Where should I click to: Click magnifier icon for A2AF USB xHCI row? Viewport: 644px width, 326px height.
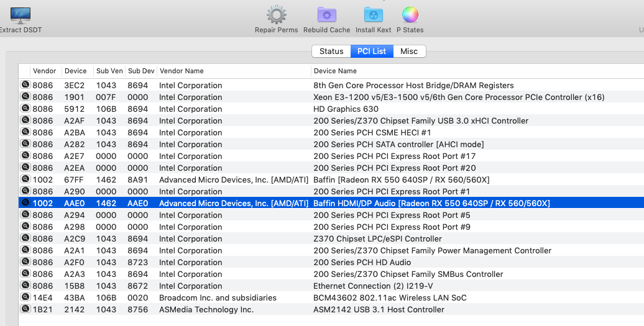pyautogui.click(x=25, y=120)
